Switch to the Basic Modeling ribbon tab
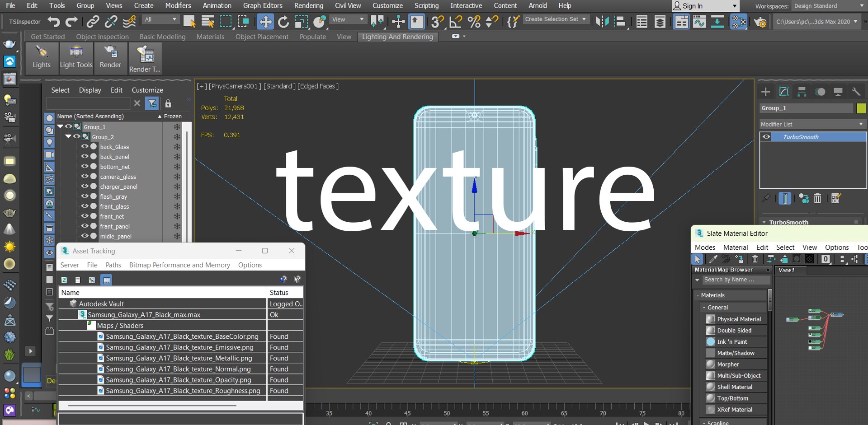The height and width of the screenshot is (425, 868). 162,37
